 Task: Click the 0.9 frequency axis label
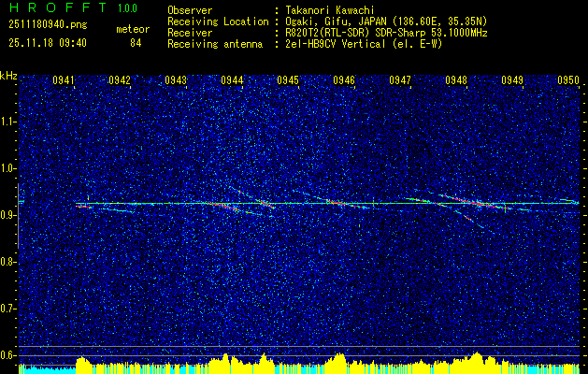click(x=7, y=215)
